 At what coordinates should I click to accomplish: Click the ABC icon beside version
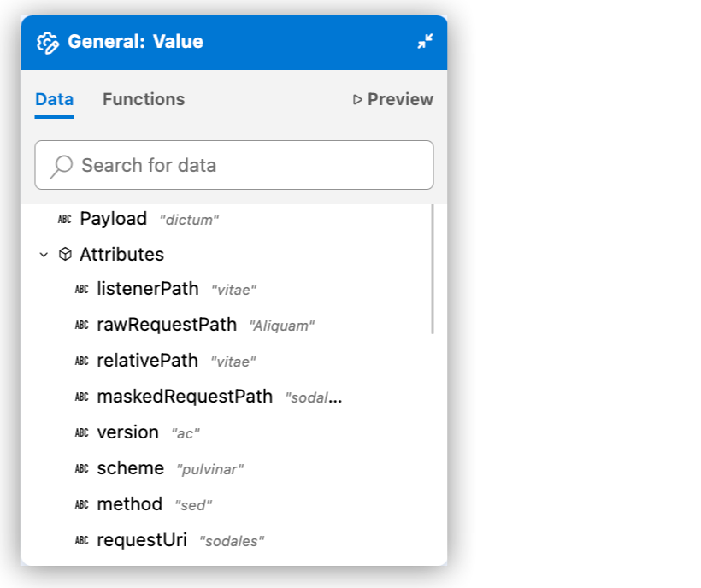(81, 432)
